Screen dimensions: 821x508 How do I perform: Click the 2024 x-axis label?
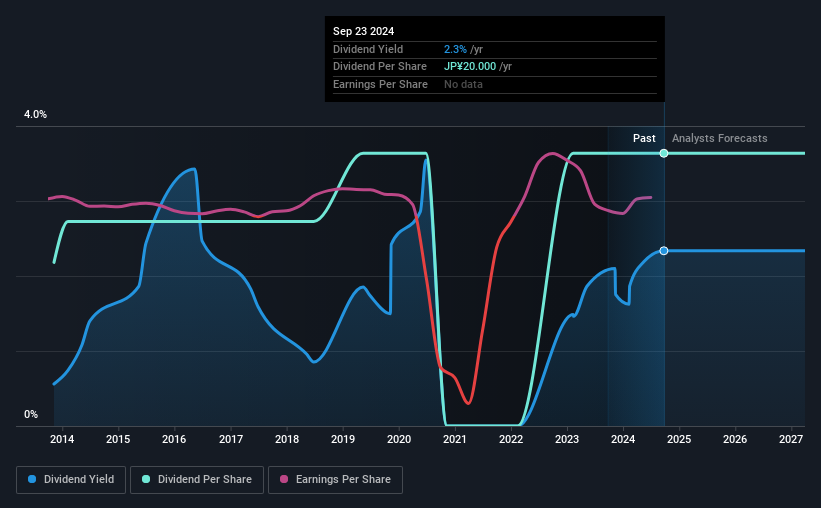click(623, 439)
